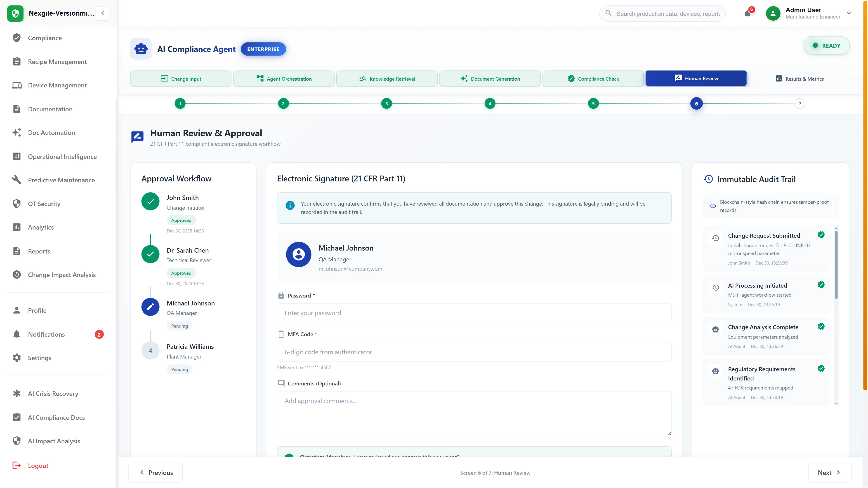Viewport: 868px width, 488px height.
Task: Select the Compliance sidebar icon
Action: [x=17, y=38]
